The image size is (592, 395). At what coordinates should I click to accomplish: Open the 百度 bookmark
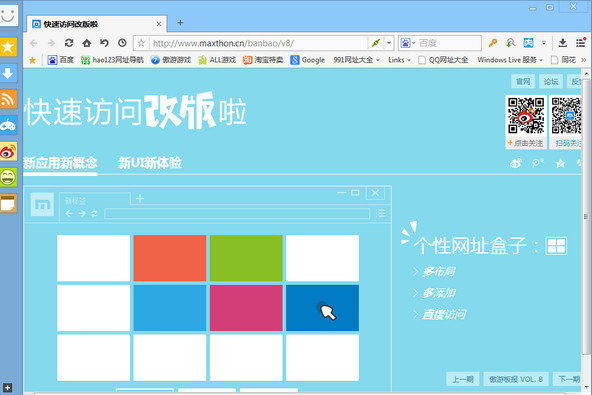tap(61, 60)
